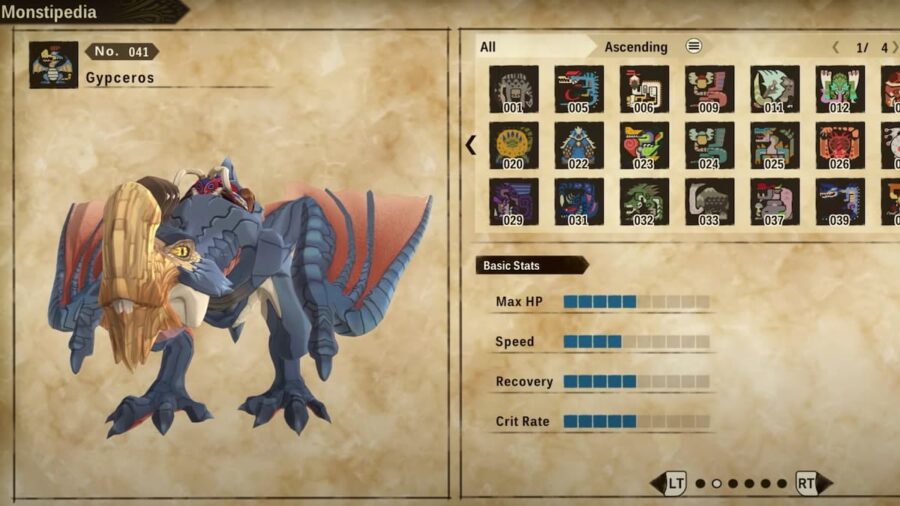Select monster icon numbered 001
Screen dimensions: 900x506
click(514, 89)
